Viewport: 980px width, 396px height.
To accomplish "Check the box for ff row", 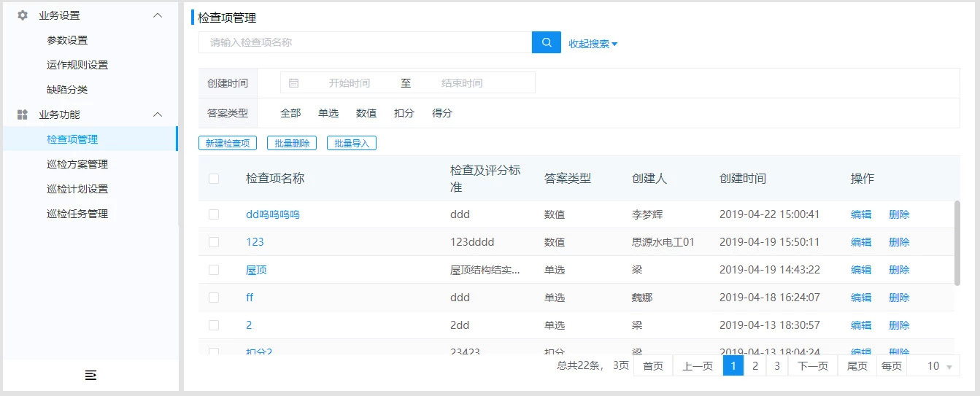I will point(214,298).
